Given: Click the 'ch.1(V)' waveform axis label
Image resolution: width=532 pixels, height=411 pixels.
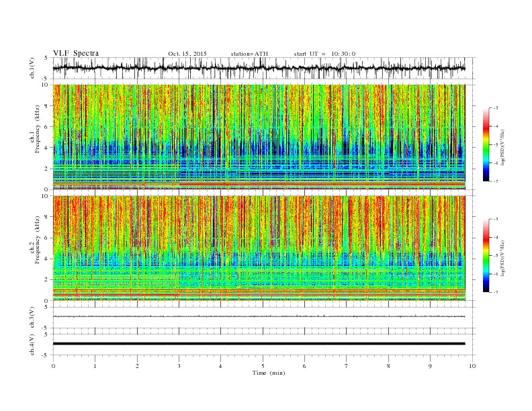Looking at the screenshot, I should 32,68.
